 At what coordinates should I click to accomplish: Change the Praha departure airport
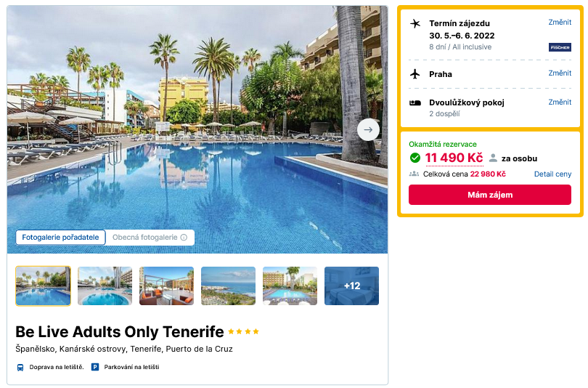pyautogui.click(x=560, y=73)
